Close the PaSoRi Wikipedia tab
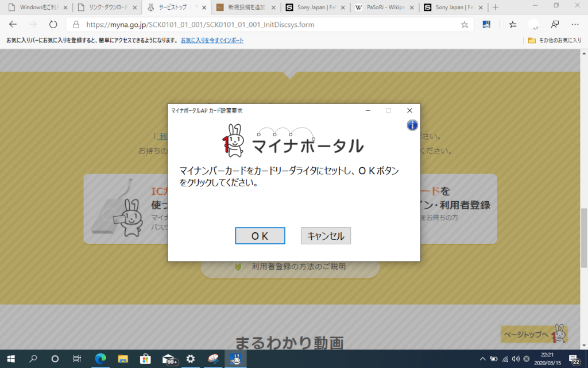 point(412,7)
